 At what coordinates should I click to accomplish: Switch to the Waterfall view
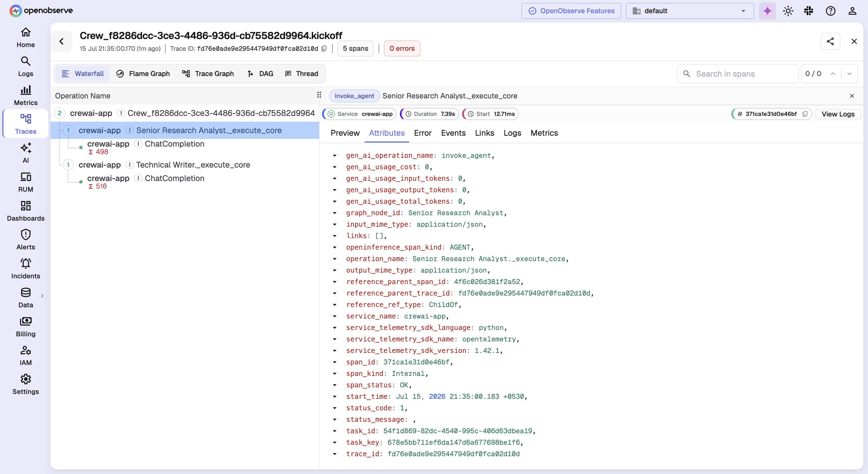[83, 73]
